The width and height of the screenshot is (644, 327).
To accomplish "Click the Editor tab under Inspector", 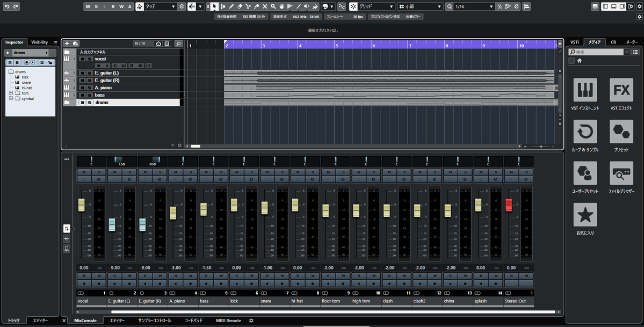I will tap(40, 321).
